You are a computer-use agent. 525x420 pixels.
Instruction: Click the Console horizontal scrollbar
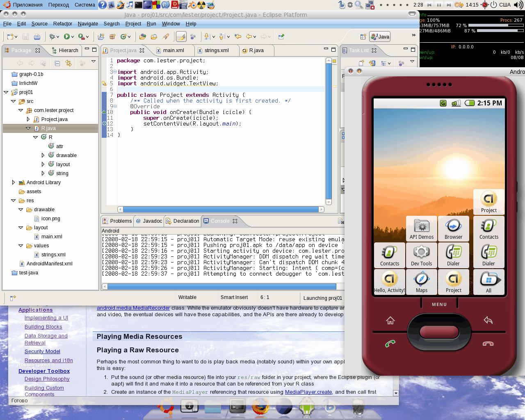click(x=221, y=286)
